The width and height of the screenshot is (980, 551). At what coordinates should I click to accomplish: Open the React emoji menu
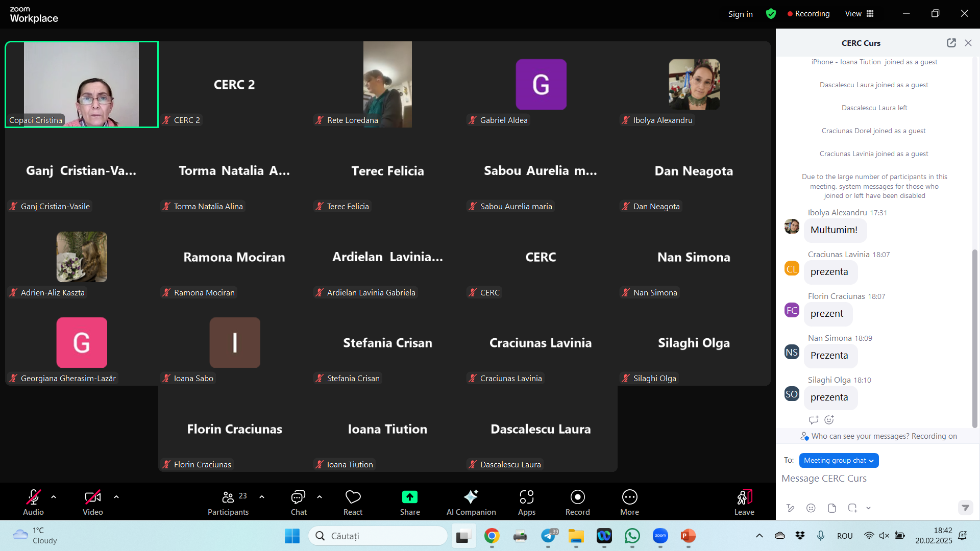tap(353, 502)
